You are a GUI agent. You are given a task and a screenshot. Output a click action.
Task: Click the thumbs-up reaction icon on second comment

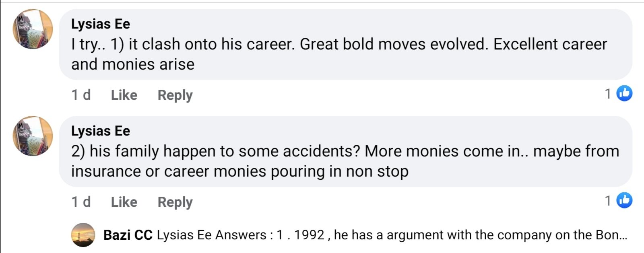[x=624, y=200]
